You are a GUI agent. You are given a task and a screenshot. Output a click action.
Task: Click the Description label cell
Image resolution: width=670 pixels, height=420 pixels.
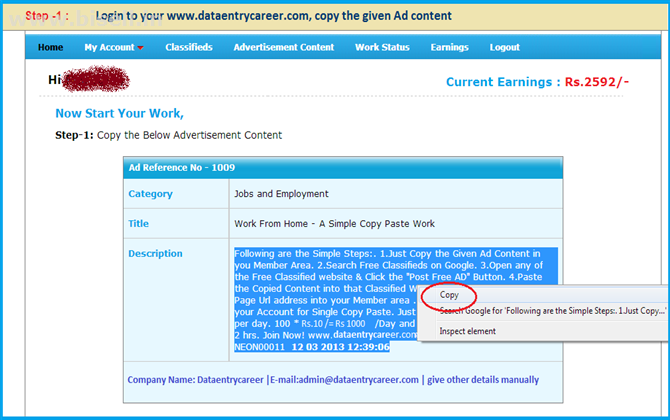(x=176, y=300)
